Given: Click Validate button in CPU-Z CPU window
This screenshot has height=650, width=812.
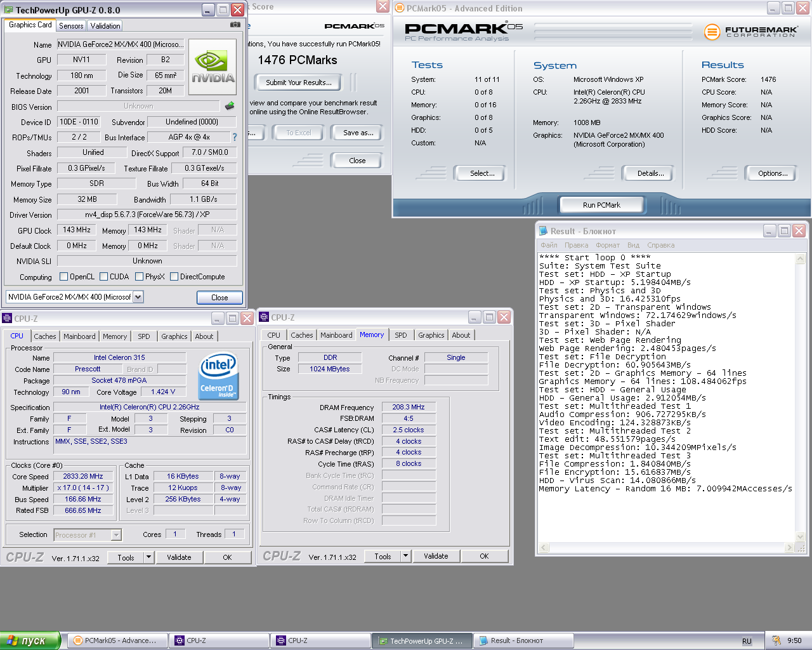Looking at the screenshot, I should 179,557.
